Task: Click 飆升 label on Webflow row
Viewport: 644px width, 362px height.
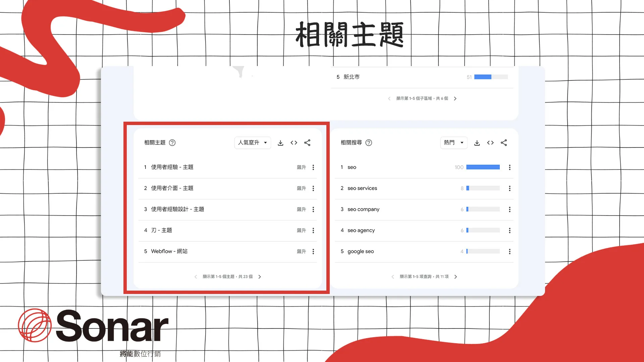Action: (x=301, y=251)
